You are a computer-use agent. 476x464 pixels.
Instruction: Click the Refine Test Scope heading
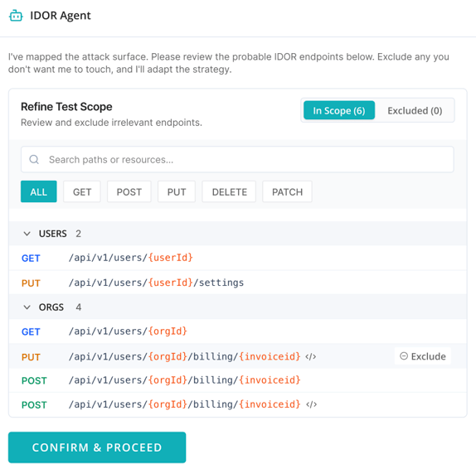pos(66,107)
